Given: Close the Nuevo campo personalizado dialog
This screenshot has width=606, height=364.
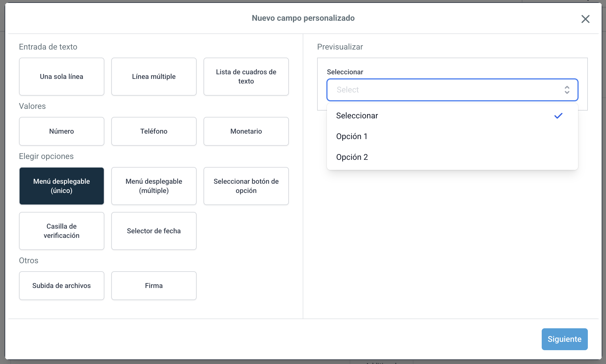Looking at the screenshot, I should 585,19.
